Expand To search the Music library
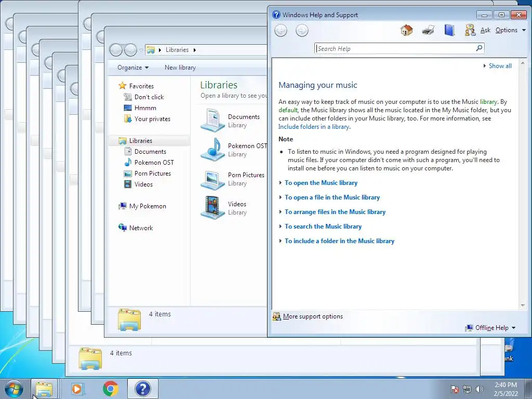 pyautogui.click(x=323, y=227)
